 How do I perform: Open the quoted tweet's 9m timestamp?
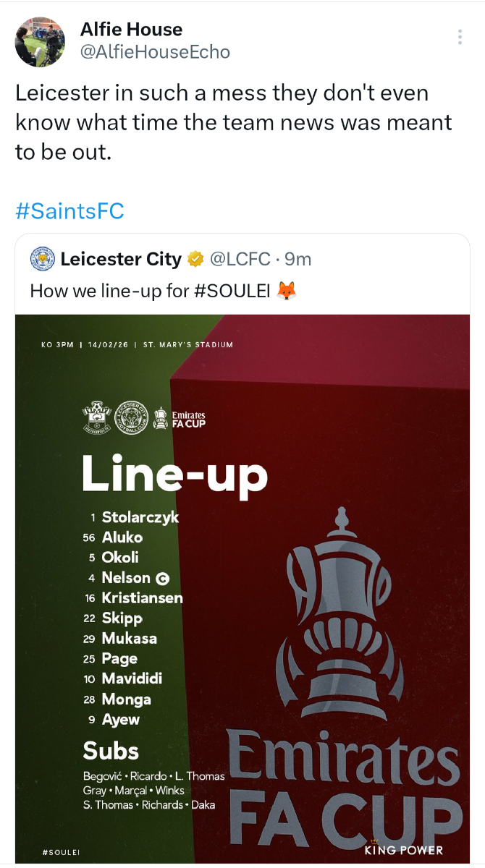[298, 259]
